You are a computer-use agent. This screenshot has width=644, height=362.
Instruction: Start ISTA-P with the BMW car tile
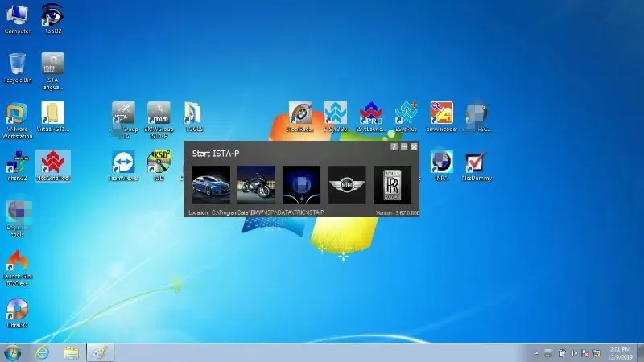coord(211,185)
